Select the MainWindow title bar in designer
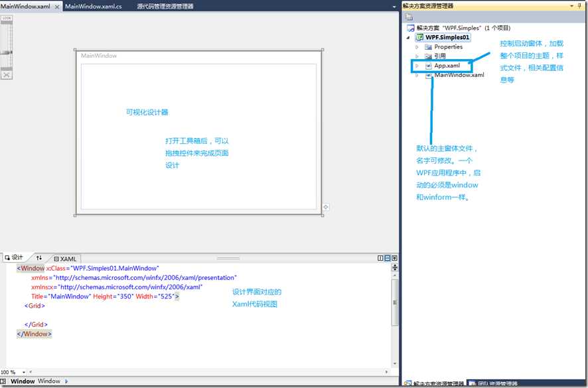The height and width of the screenshot is (388, 588). click(x=198, y=56)
